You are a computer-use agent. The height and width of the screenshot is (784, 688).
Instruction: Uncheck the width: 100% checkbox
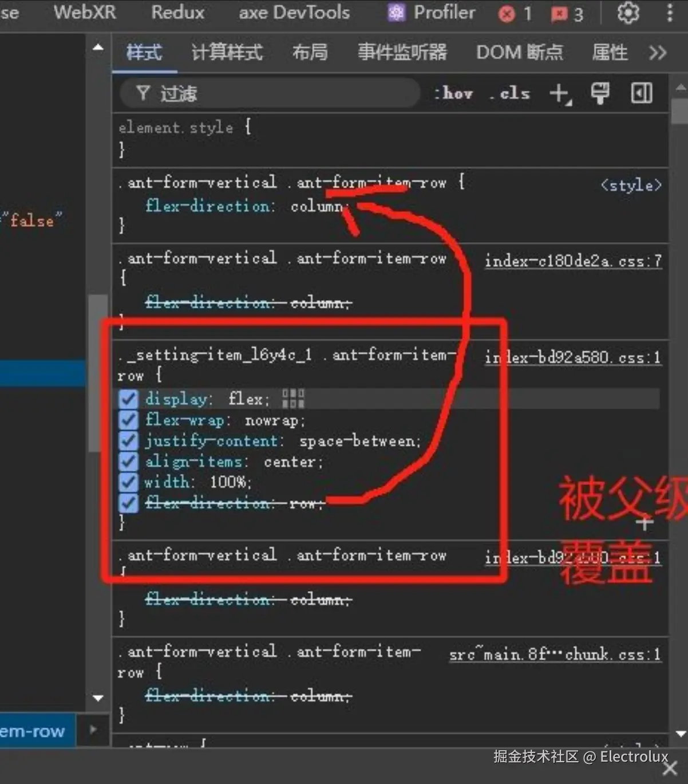(128, 482)
